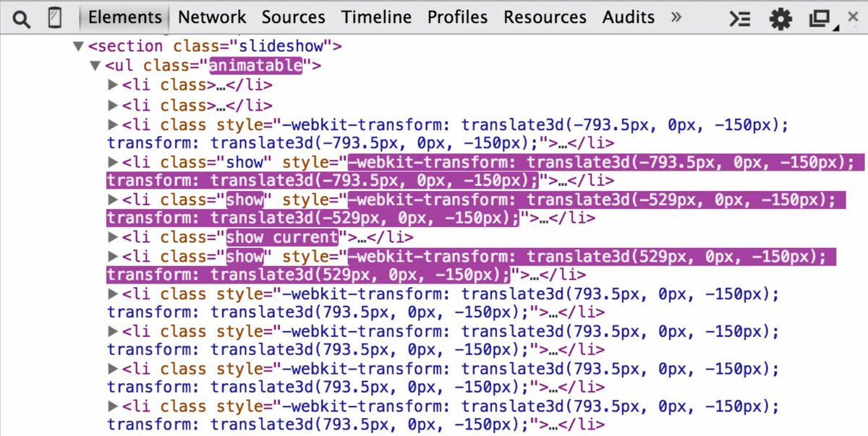The height and width of the screenshot is (436, 868).
Task: Open DevTools settings gear
Action: click(780, 19)
